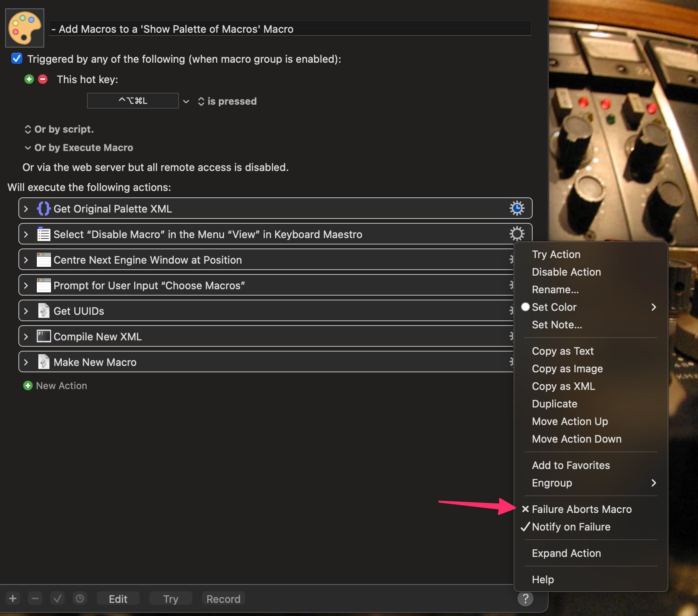The width and height of the screenshot is (698, 616).
Task: Toggle Notify on Failure option
Action: 571,527
